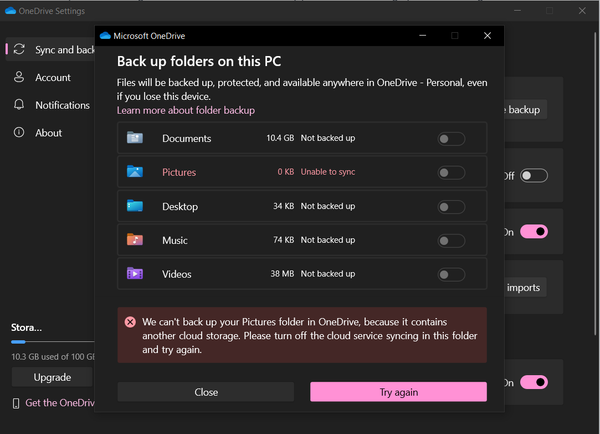Click the Documents folder icon
600x434 pixels.
(135, 138)
